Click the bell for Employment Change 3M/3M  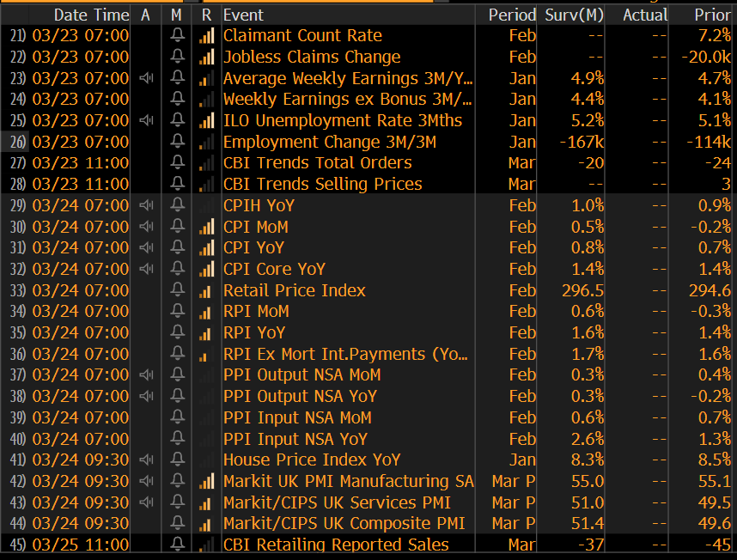pyautogui.click(x=177, y=142)
